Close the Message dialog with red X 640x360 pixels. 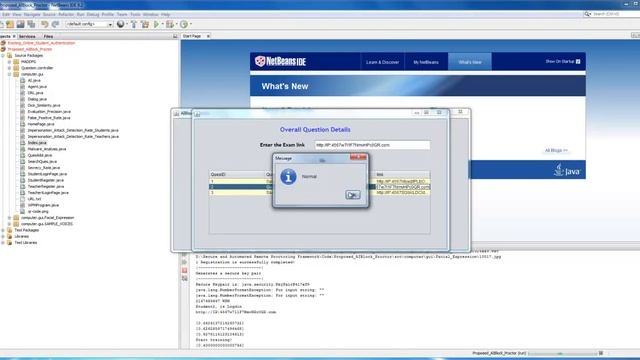click(x=358, y=158)
